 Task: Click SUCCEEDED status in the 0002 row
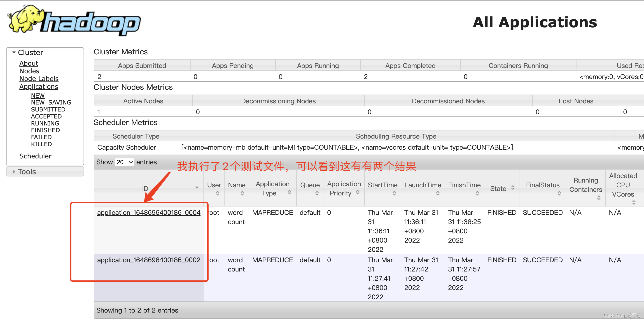[x=542, y=260]
